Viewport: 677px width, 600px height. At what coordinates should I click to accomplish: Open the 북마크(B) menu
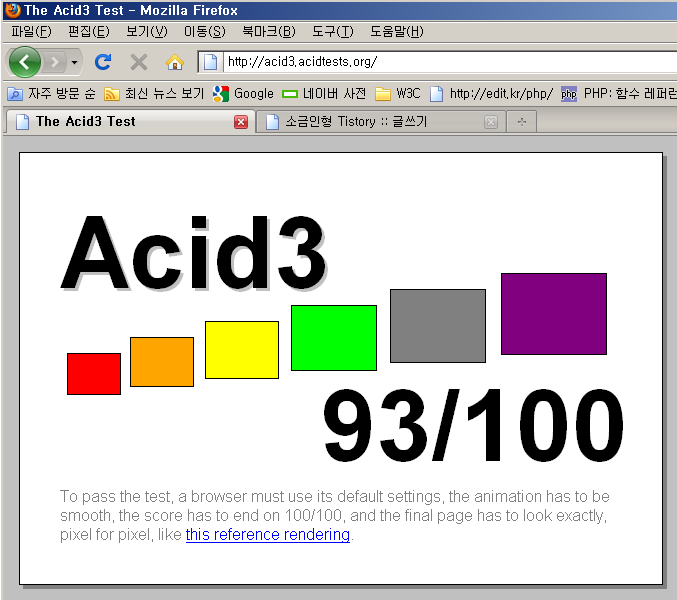(269, 31)
